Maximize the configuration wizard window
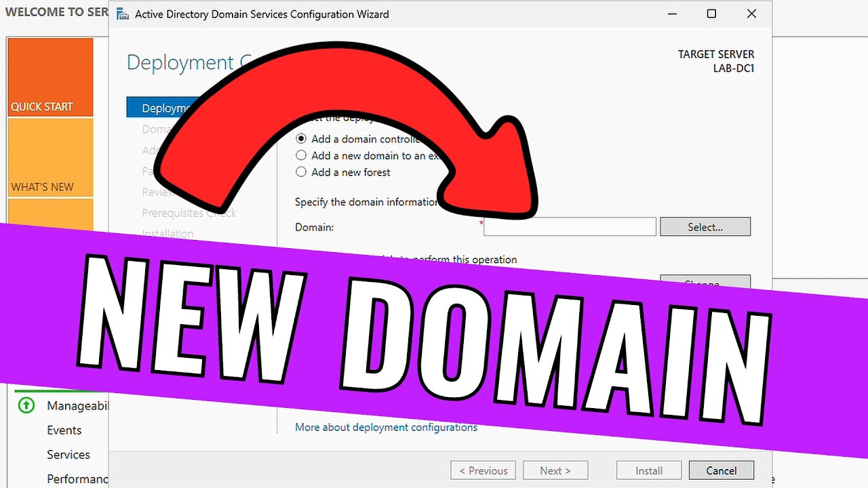This screenshot has height=488, width=868. click(x=711, y=14)
